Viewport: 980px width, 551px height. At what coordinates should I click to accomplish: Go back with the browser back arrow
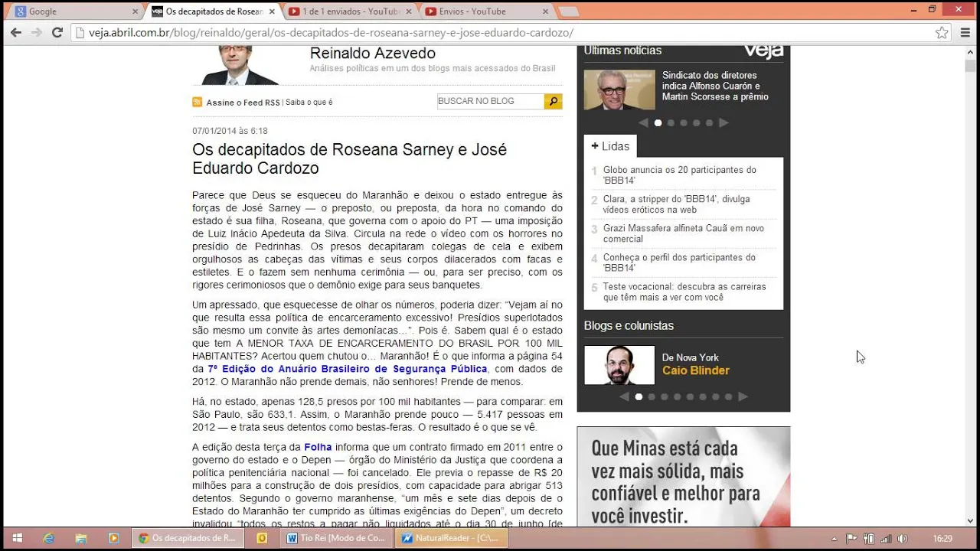[x=16, y=32]
